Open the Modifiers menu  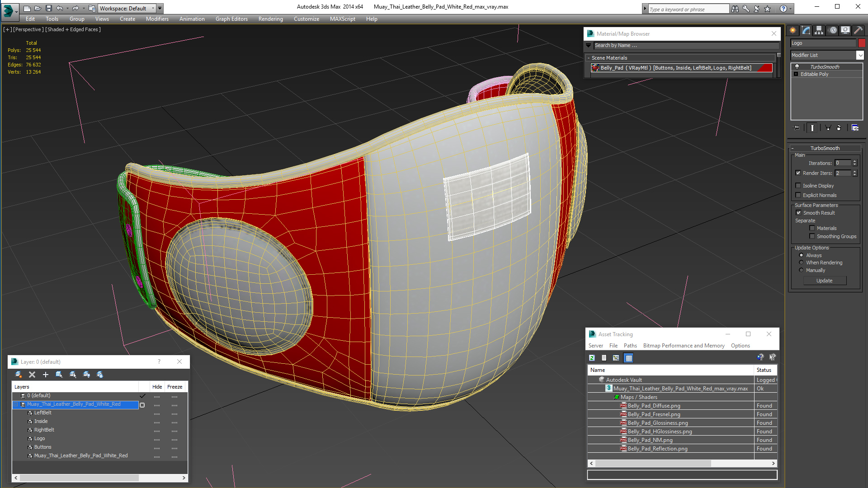tap(157, 19)
